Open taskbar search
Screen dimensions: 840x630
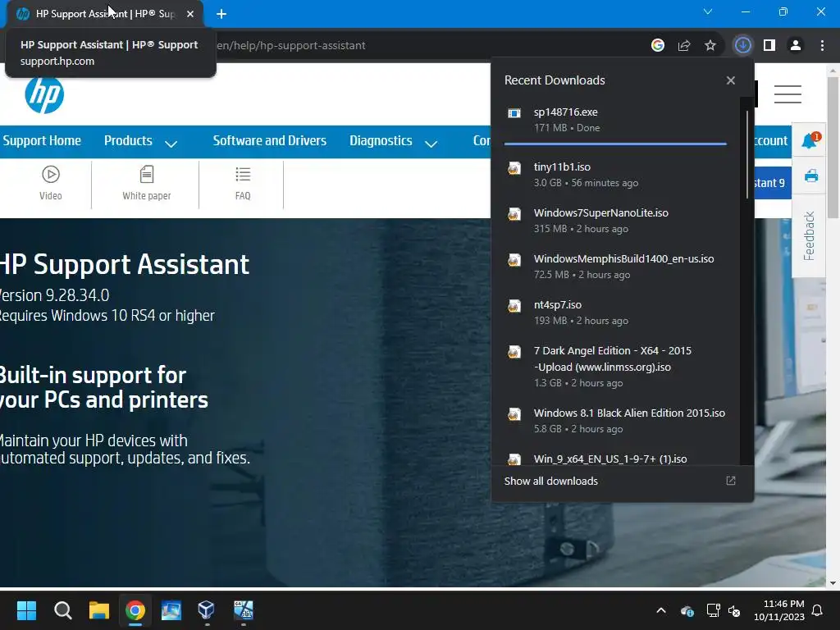tap(62, 610)
